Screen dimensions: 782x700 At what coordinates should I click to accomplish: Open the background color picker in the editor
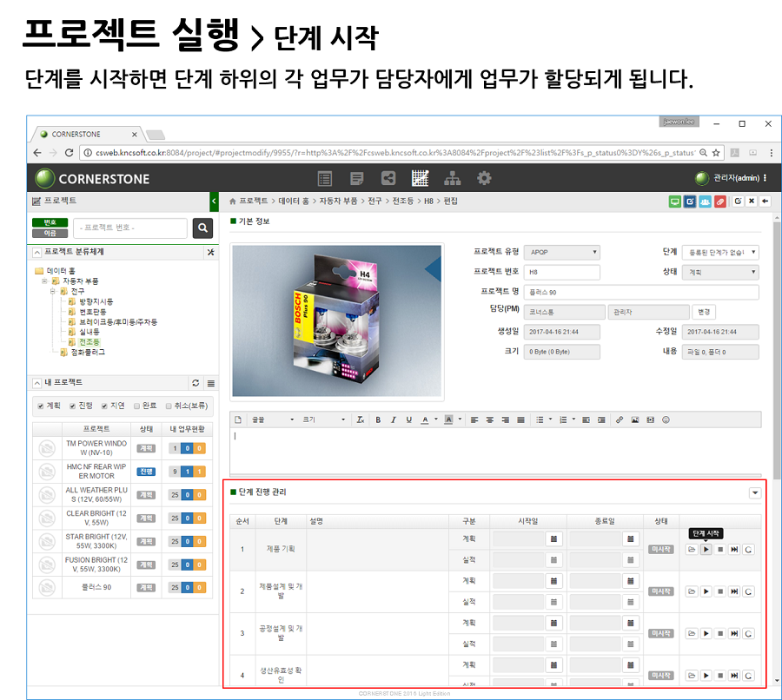tap(452, 419)
